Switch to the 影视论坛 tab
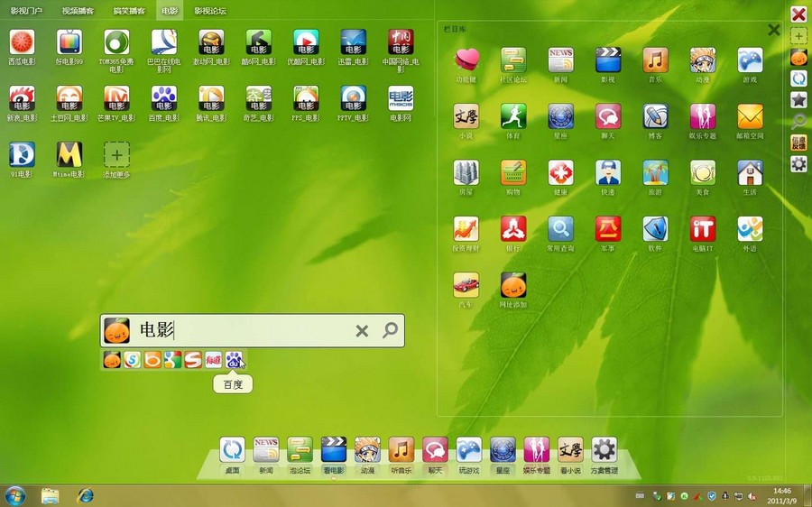 click(209, 10)
